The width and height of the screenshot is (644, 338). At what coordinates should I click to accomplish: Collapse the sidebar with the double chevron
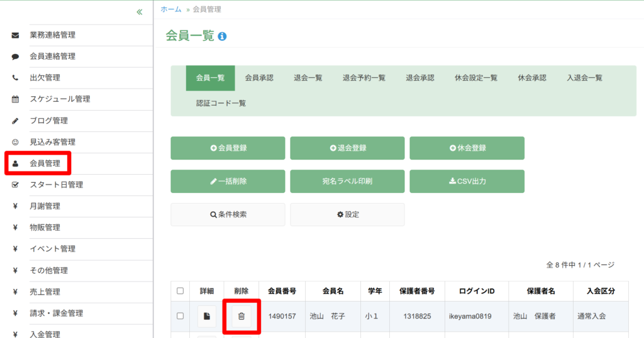click(x=139, y=12)
